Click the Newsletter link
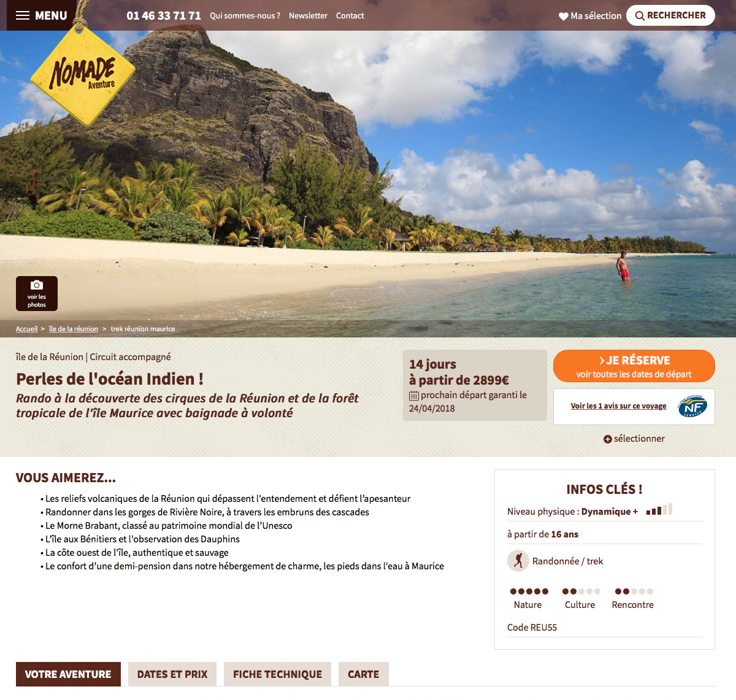 (308, 16)
